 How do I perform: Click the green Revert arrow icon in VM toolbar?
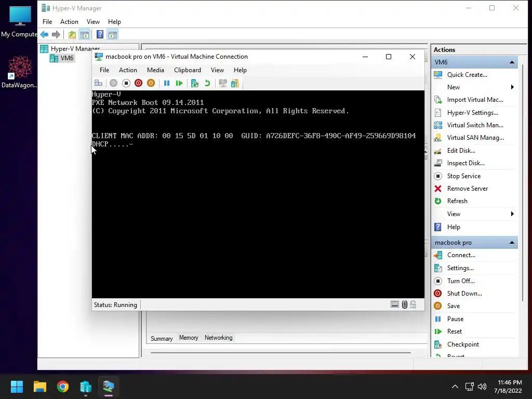[x=207, y=83]
